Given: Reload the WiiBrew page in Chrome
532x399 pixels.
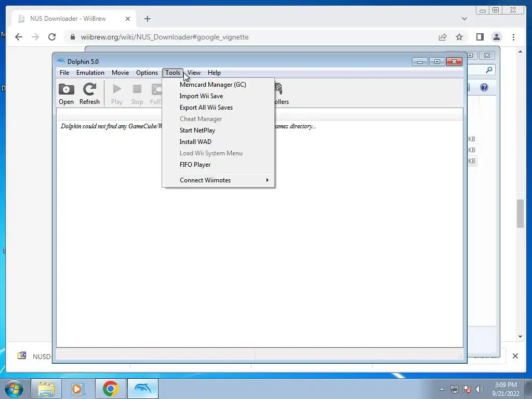Looking at the screenshot, I should click(52, 37).
